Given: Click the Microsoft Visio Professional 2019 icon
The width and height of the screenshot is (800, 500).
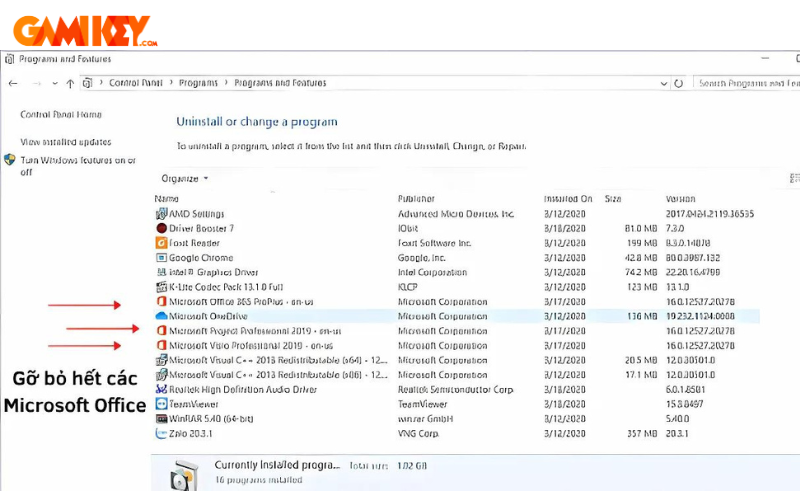Looking at the screenshot, I should (x=161, y=345).
